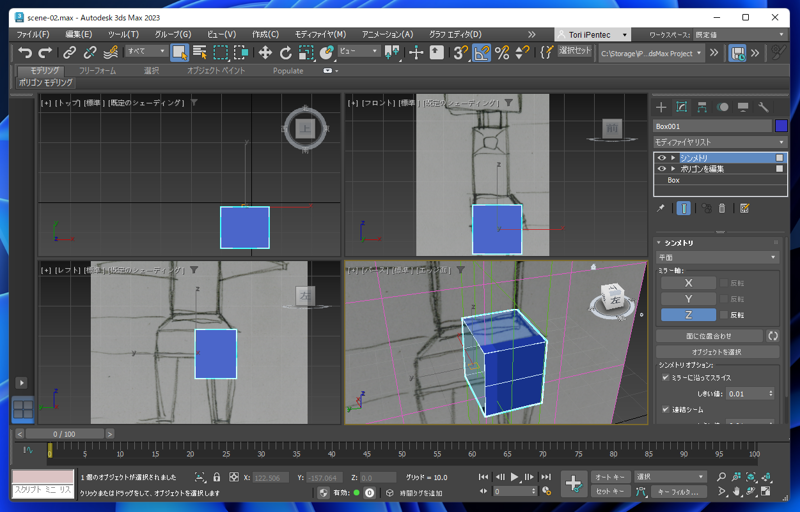This screenshot has height=512, width=800.
Task: Open the モディファイヤリスト dropdown
Action: click(720, 142)
